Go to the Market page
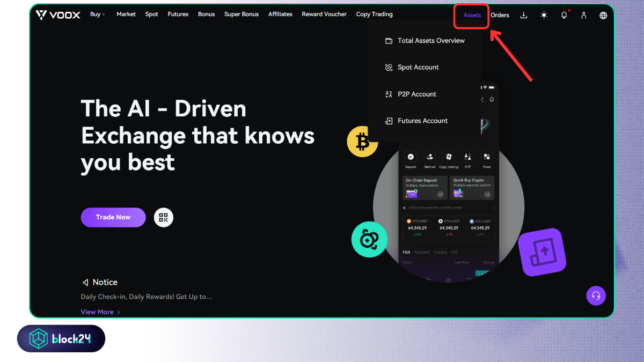 (x=126, y=14)
